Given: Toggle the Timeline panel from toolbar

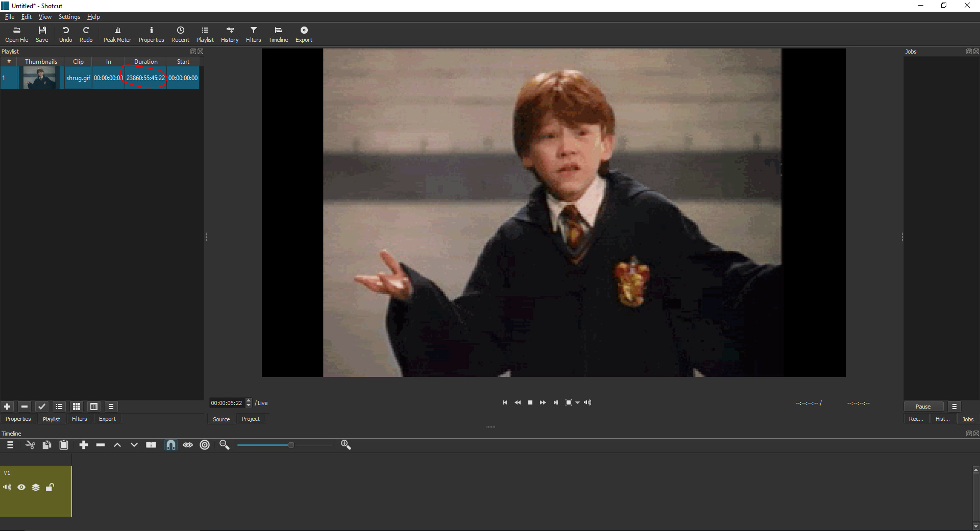Looking at the screenshot, I should point(278,34).
